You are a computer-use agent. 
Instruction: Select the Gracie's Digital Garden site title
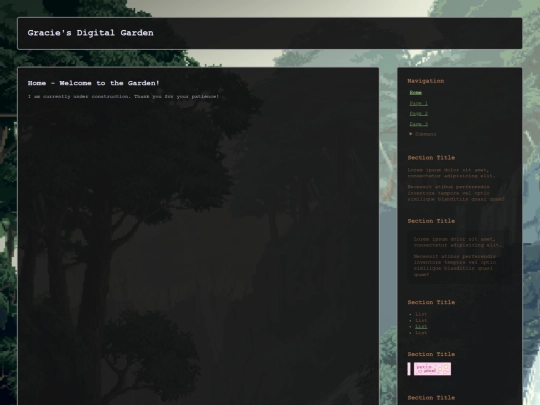point(91,33)
